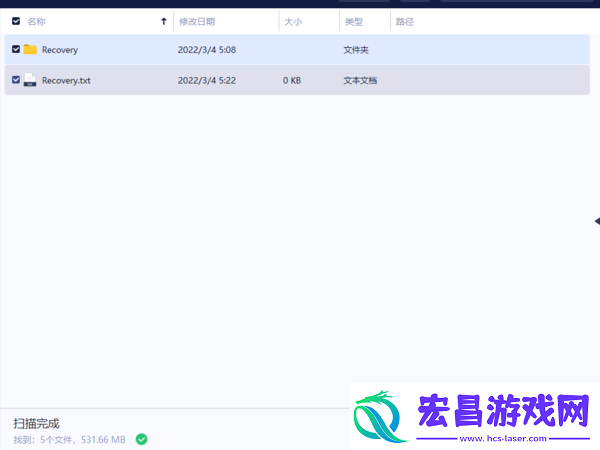600x450 pixels.
Task: Select the Recovery.txt file name
Action: coord(66,80)
